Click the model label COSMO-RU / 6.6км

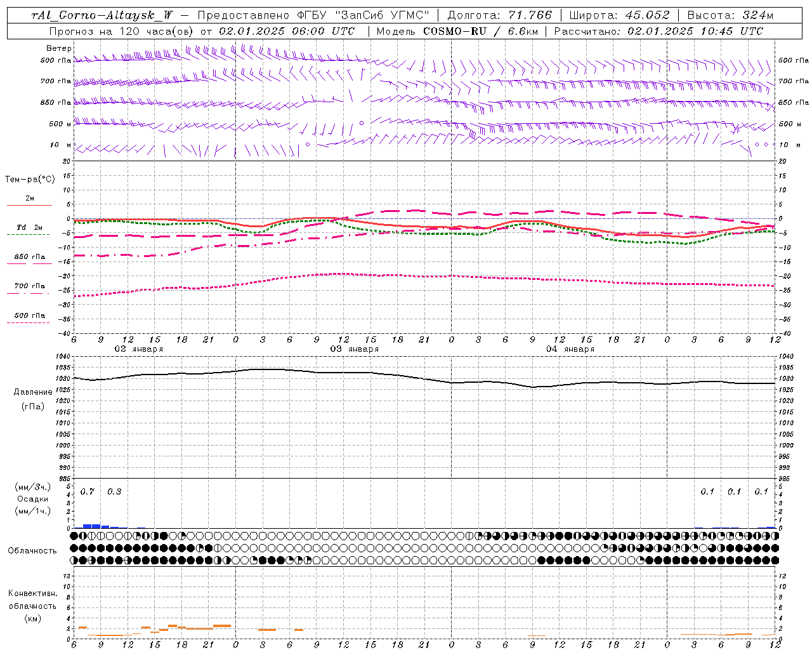(480, 31)
